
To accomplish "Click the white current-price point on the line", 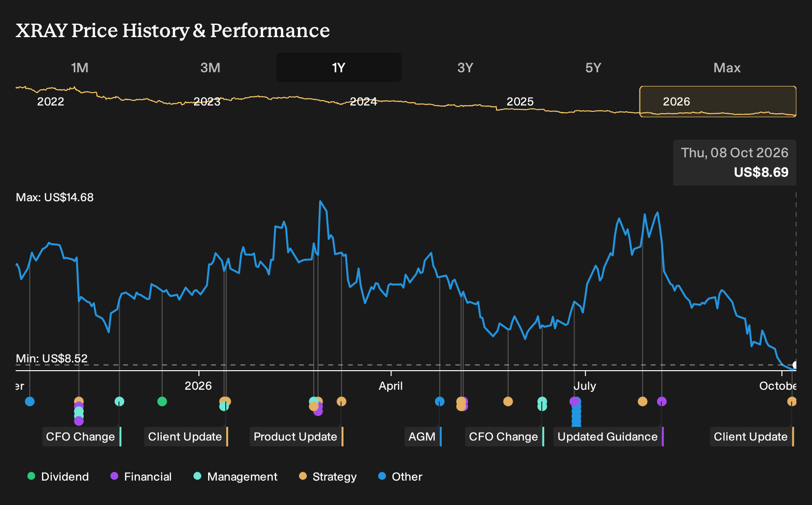I will coord(795,365).
